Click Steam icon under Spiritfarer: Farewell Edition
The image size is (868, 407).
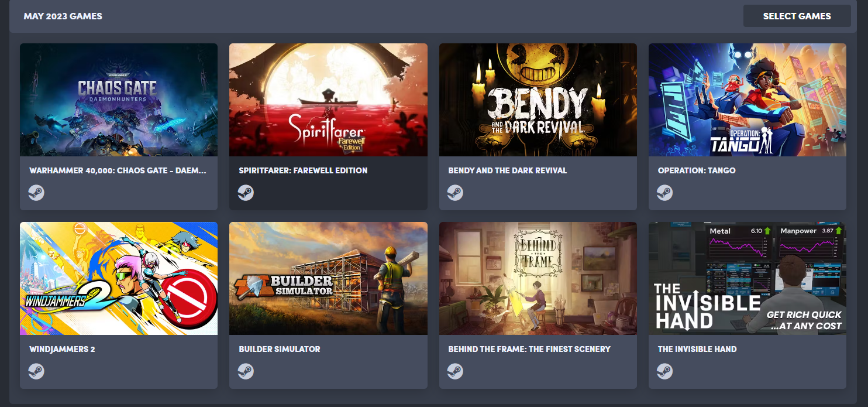(x=246, y=193)
